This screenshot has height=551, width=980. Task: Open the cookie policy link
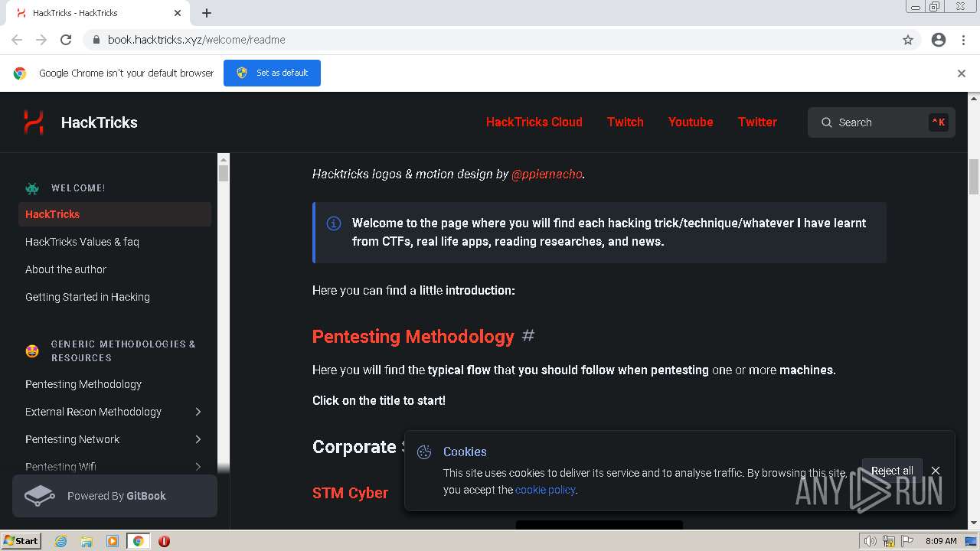point(545,490)
